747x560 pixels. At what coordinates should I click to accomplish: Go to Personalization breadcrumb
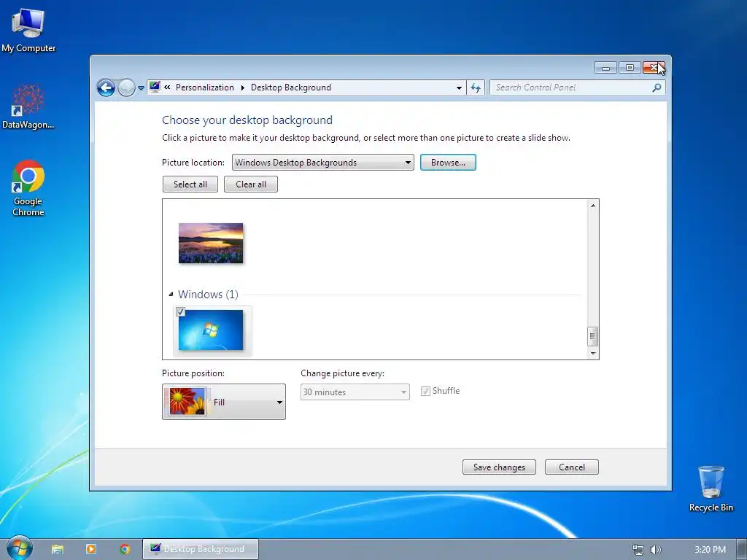[x=205, y=87]
